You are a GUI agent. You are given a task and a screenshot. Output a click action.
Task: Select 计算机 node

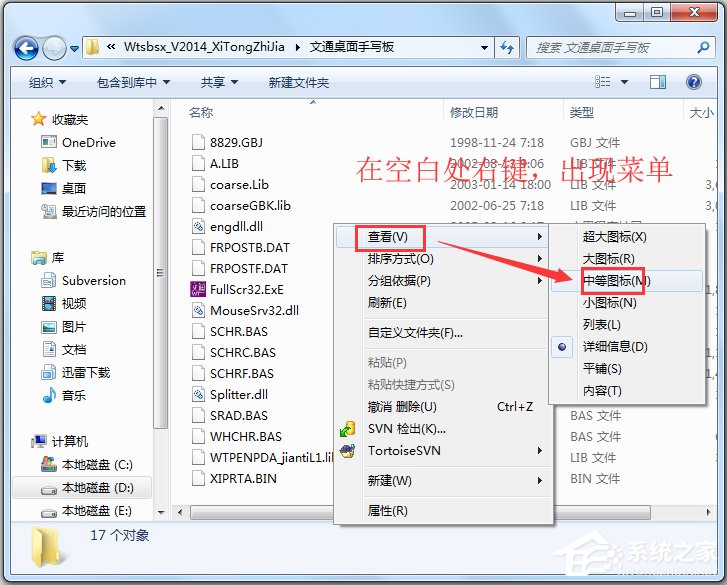click(59, 441)
